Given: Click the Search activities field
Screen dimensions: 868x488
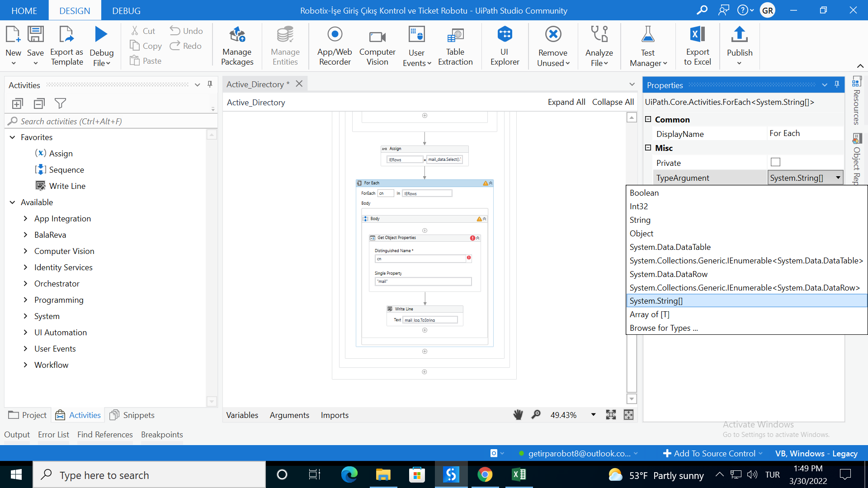Looking at the screenshot, I should [108, 121].
